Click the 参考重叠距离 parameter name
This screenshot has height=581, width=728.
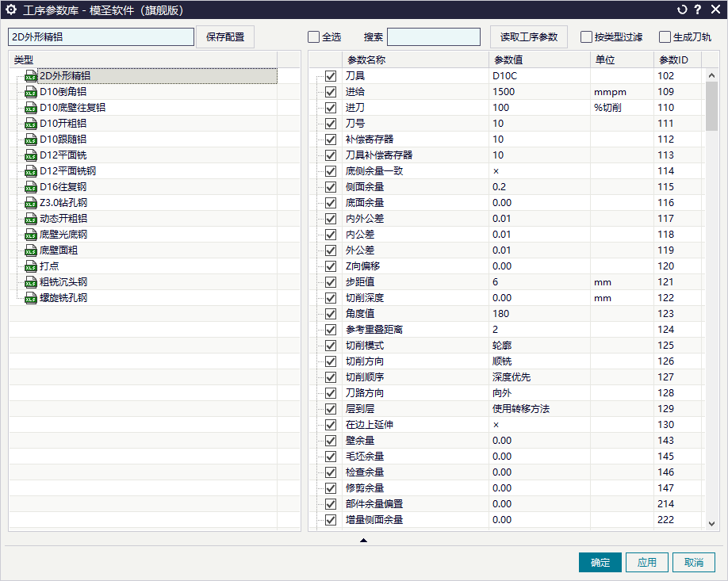pos(374,330)
